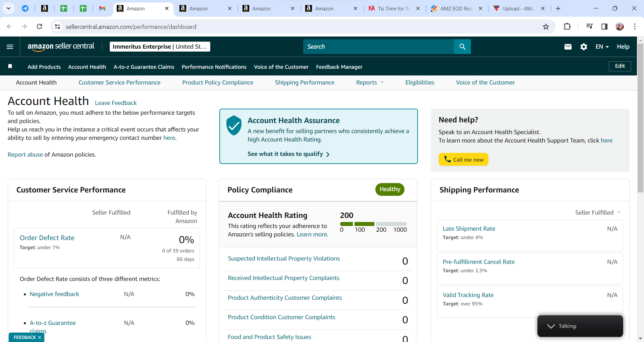Open Feedback Manager from favorites bar

339,67
